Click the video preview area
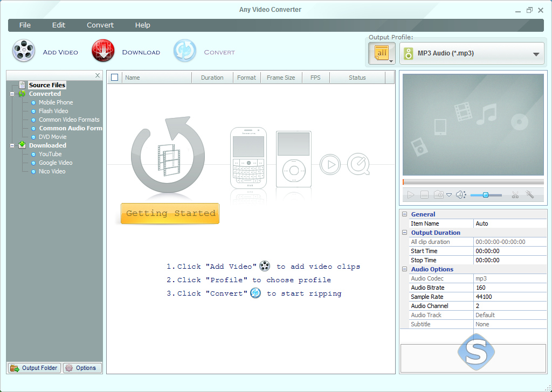 (x=473, y=124)
